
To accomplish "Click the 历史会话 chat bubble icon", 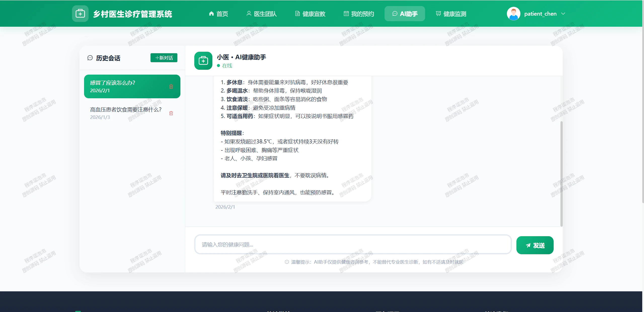I will pos(90,58).
